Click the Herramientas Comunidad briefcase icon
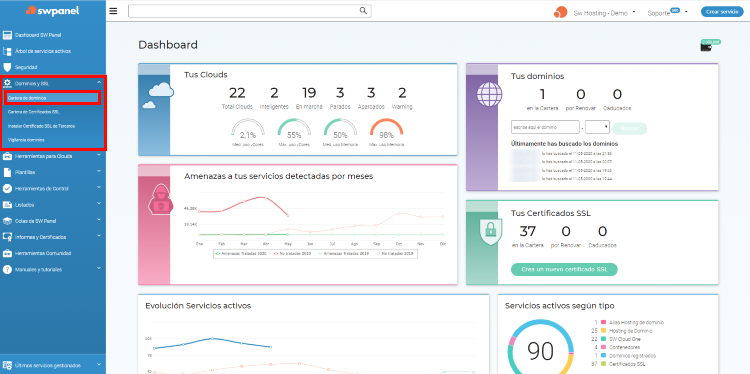 pyautogui.click(x=7, y=253)
